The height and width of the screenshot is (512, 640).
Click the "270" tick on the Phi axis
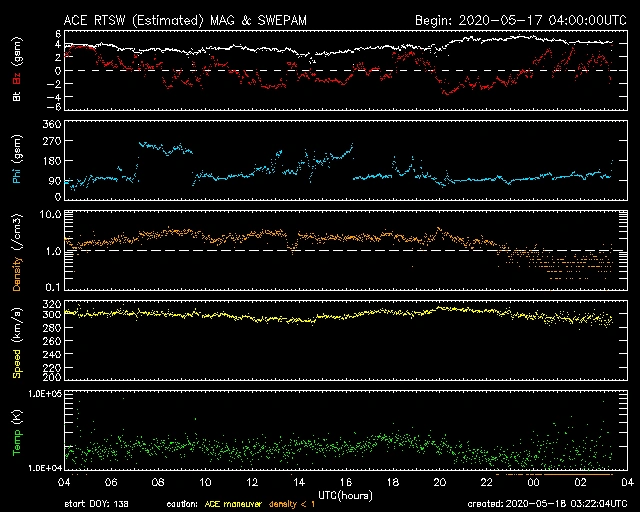(x=52, y=141)
